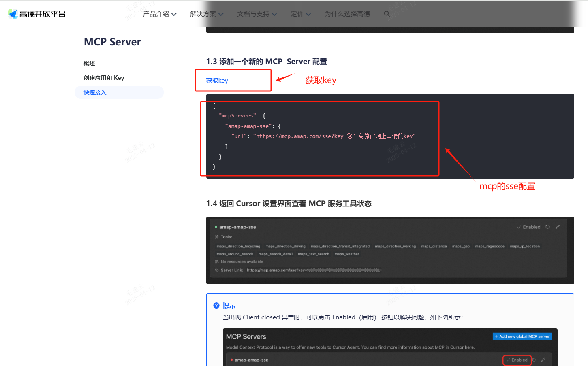Click maps_geo tool tag
This screenshot has width=588, height=366.
click(x=461, y=246)
